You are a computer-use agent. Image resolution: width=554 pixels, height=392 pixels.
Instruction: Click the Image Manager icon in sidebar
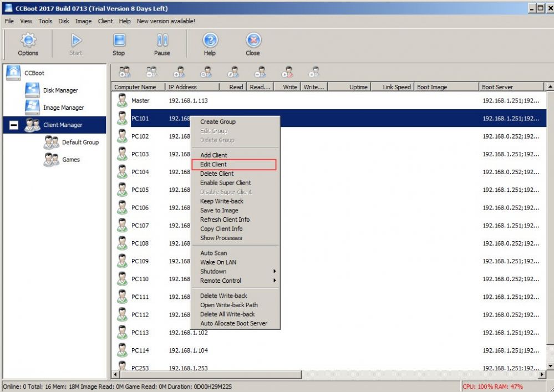(x=32, y=107)
